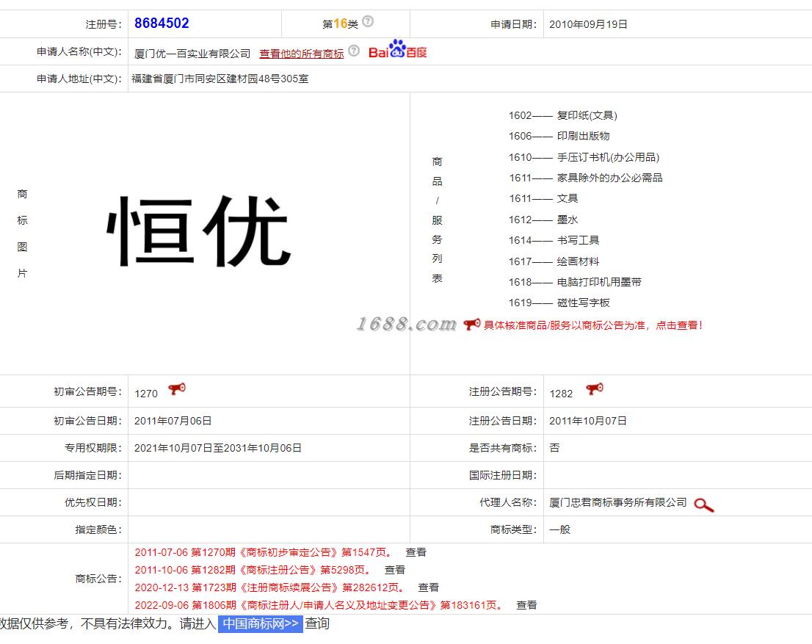
Task: Click 初审公告日期 value 2011年07月06日
Action: click(x=173, y=421)
